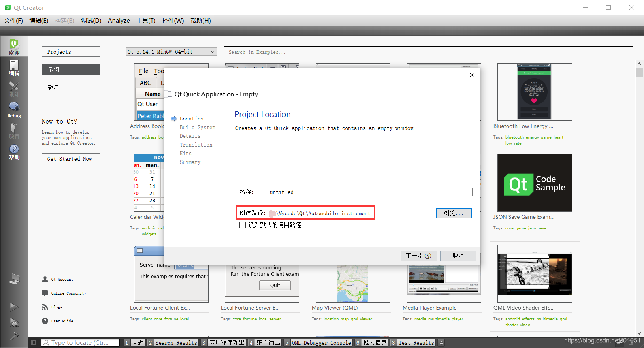Image resolution: width=644 pixels, height=348 pixels.
Task: Click the Qt Creator logo in title bar
Action: [x=8, y=8]
